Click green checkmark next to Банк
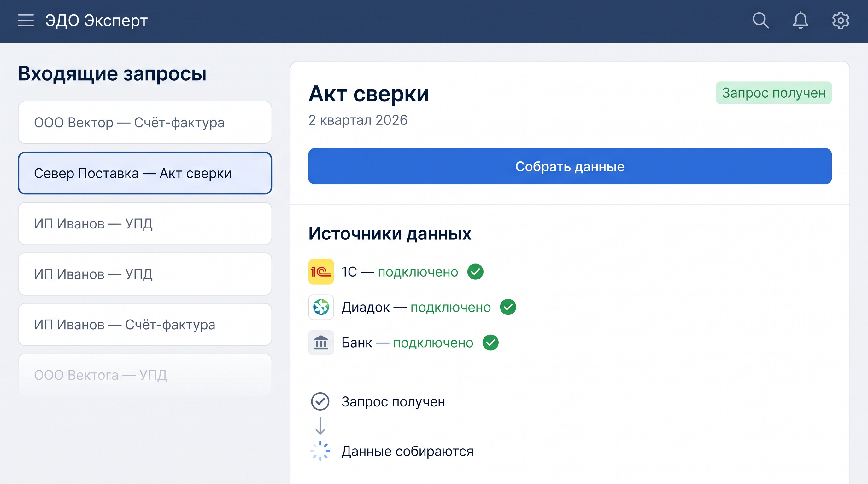Screen dimensions: 868x484 click(490, 343)
